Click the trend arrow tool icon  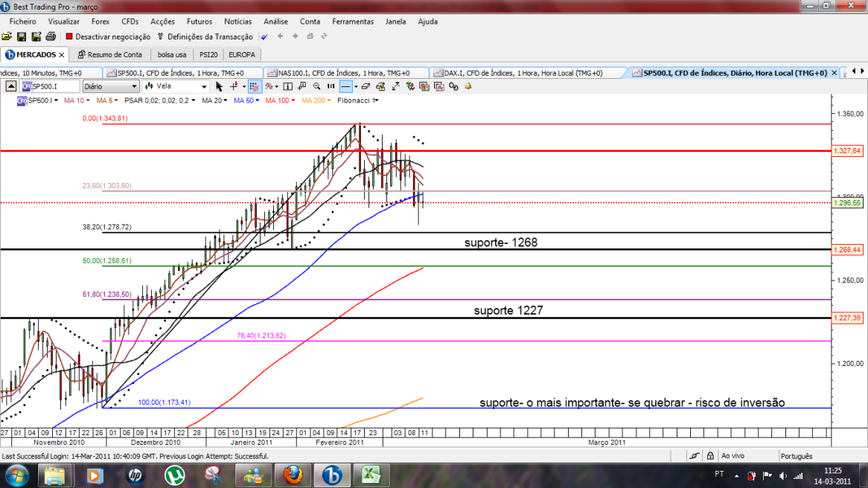[x=395, y=86]
